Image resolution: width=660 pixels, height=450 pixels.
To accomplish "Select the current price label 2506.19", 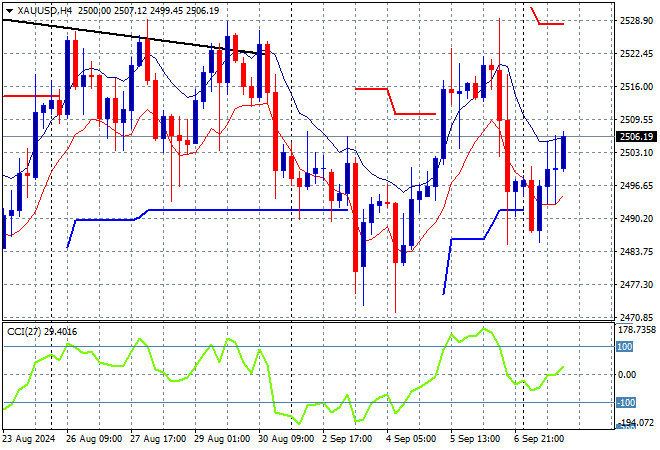I will tap(636, 136).
